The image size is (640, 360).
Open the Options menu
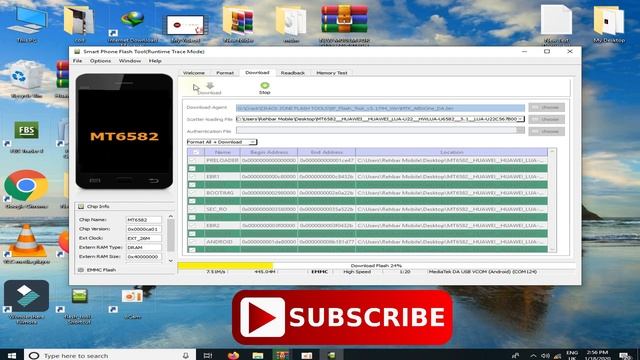coord(100,61)
